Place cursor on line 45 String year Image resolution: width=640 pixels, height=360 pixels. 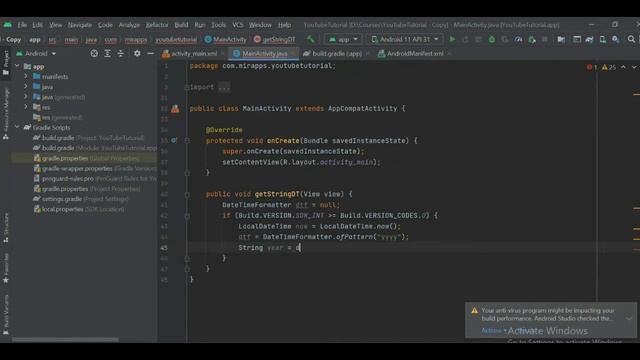pyautogui.click(x=269, y=247)
